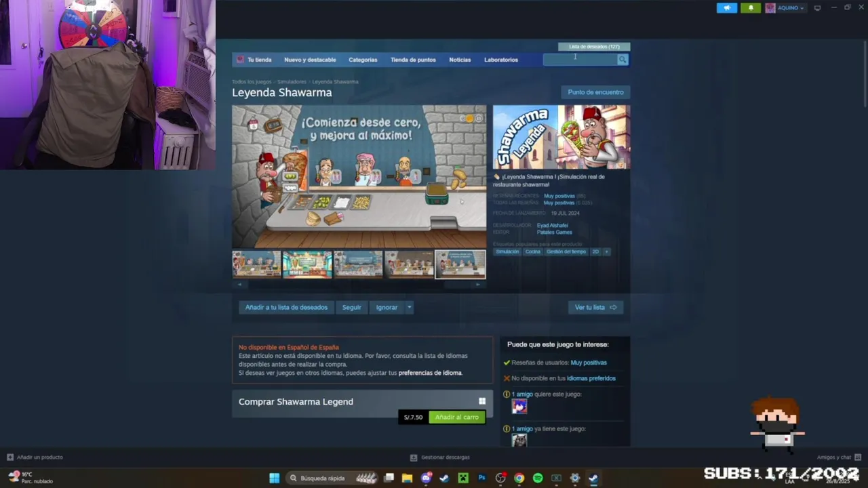Click the thumbnail strip left arrow
The height and width of the screenshot is (488, 868).
coord(239,285)
